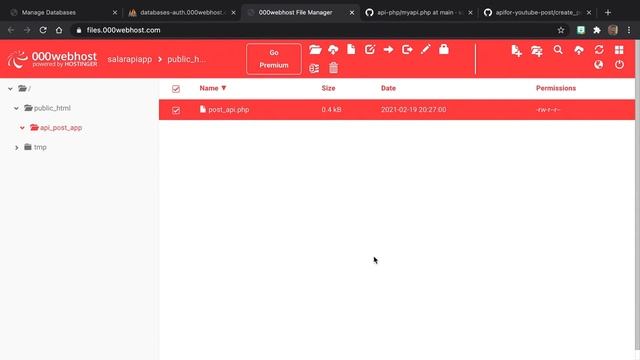Click the globe language icon
This screenshot has height=360, width=640.
pos(599,64)
